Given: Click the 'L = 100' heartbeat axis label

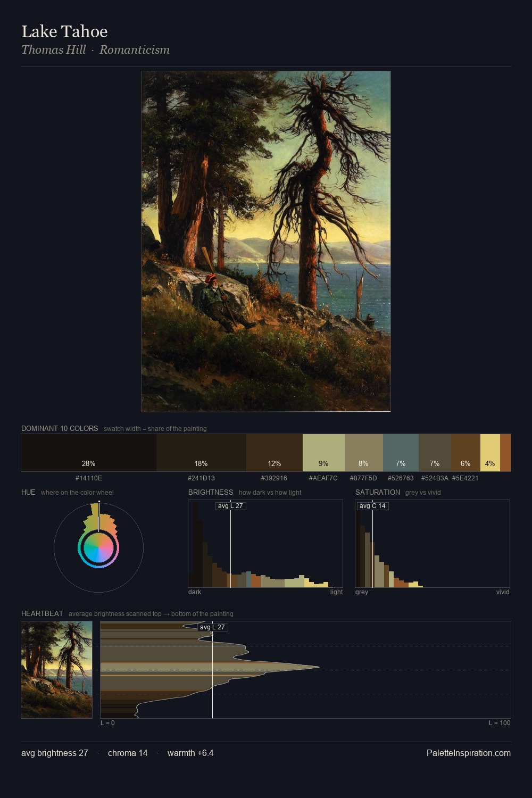Looking at the screenshot, I should (500, 723).
